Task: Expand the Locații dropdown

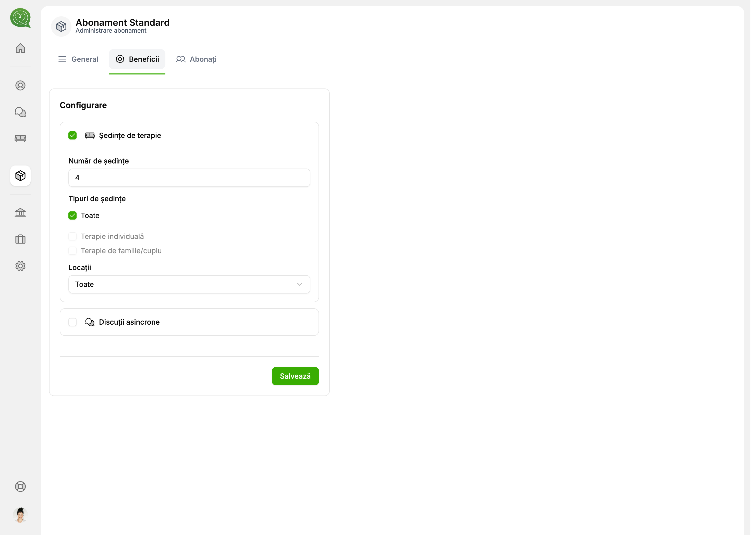Action: [191, 286]
